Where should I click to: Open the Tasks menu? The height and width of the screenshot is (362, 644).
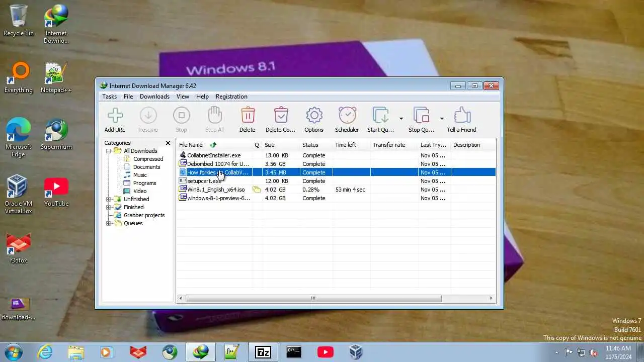click(x=109, y=97)
